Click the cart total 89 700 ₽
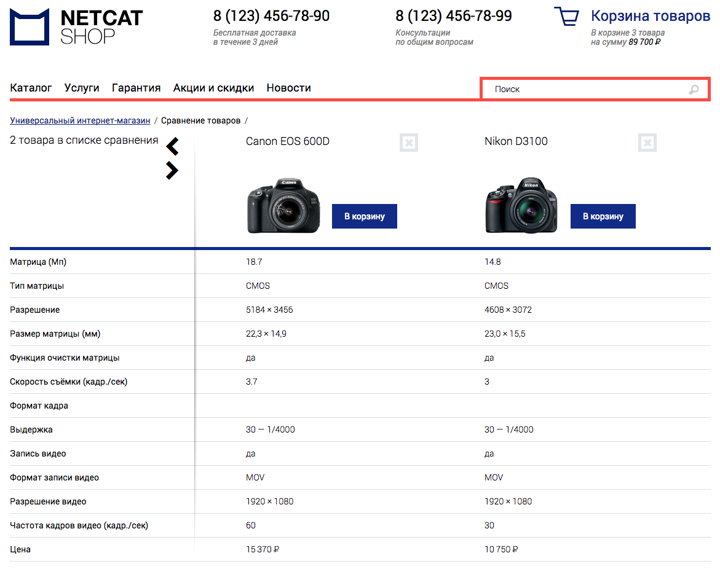The height and width of the screenshot is (588, 720). 645,42
